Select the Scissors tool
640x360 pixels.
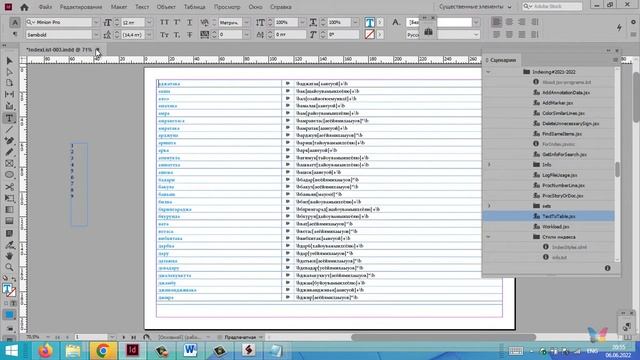9,187
